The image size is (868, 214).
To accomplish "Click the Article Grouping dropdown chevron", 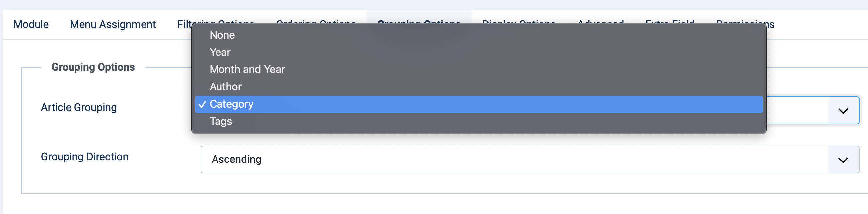I will click(x=843, y=111).
